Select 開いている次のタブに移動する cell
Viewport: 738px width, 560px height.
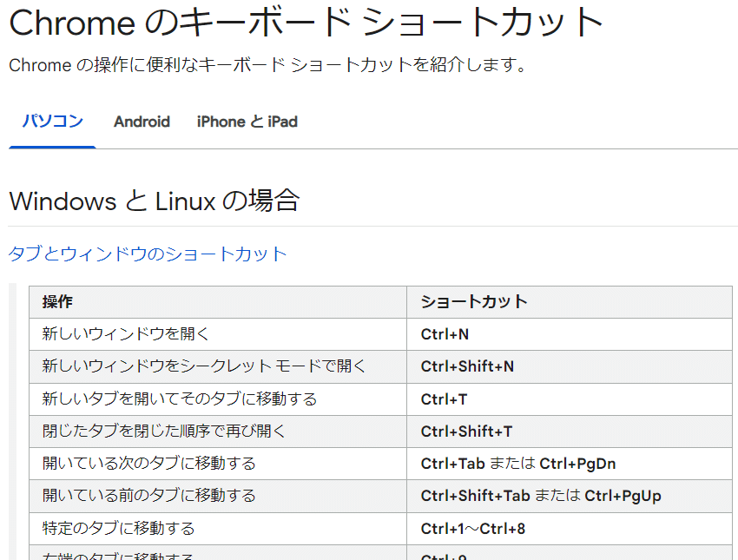pos(218,464)
